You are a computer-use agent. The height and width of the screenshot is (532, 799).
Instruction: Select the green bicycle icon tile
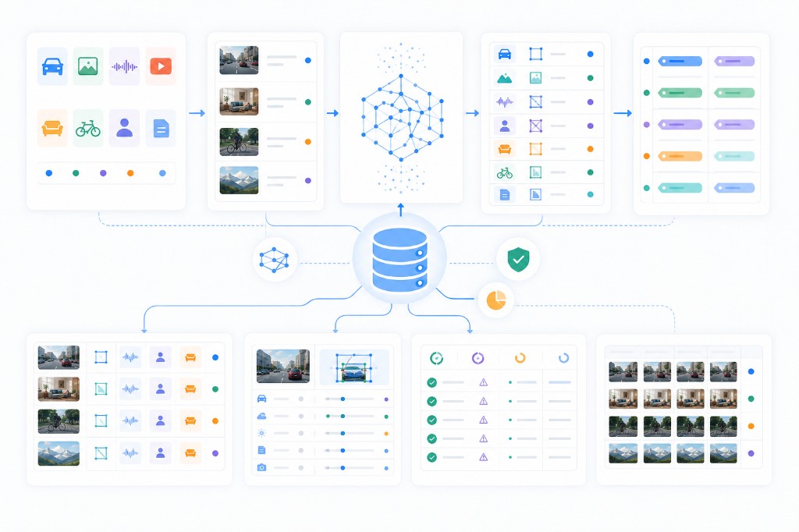pyautogui.click(x=88, y=129)
